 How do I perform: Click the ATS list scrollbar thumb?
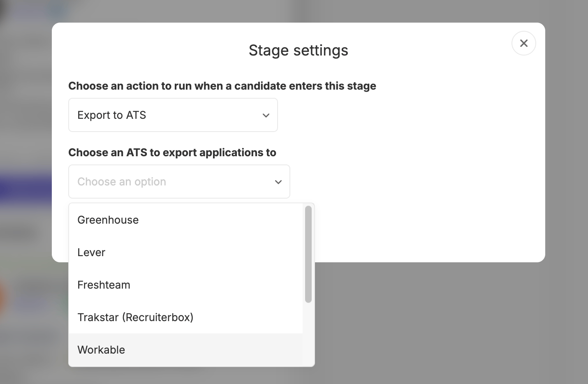pyautogui.click(x=308, y=254)
